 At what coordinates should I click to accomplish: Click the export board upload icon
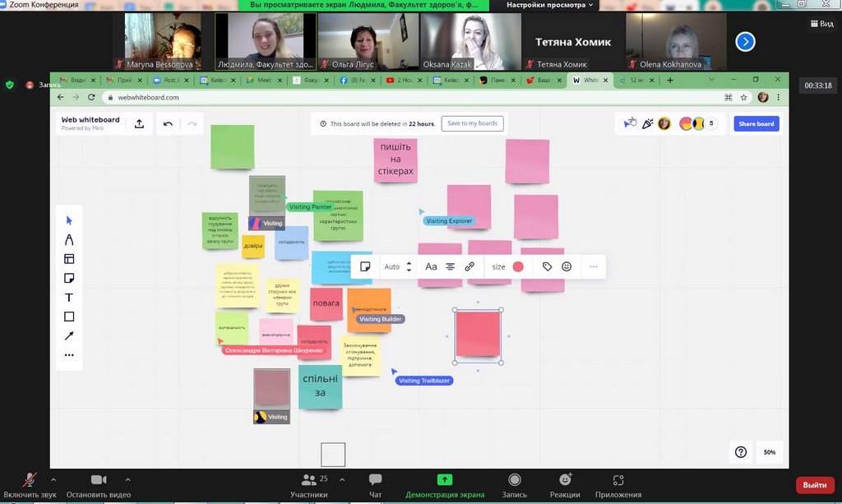[140, 123]
